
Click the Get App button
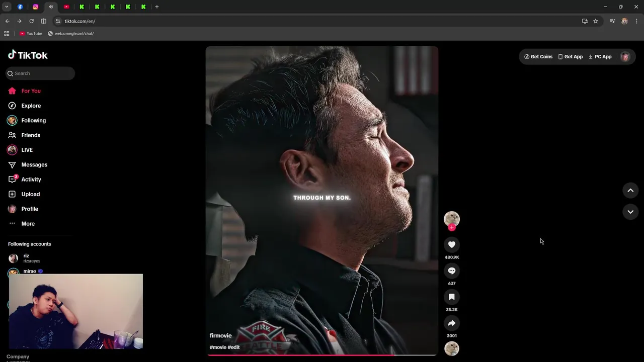pos(571,57)
